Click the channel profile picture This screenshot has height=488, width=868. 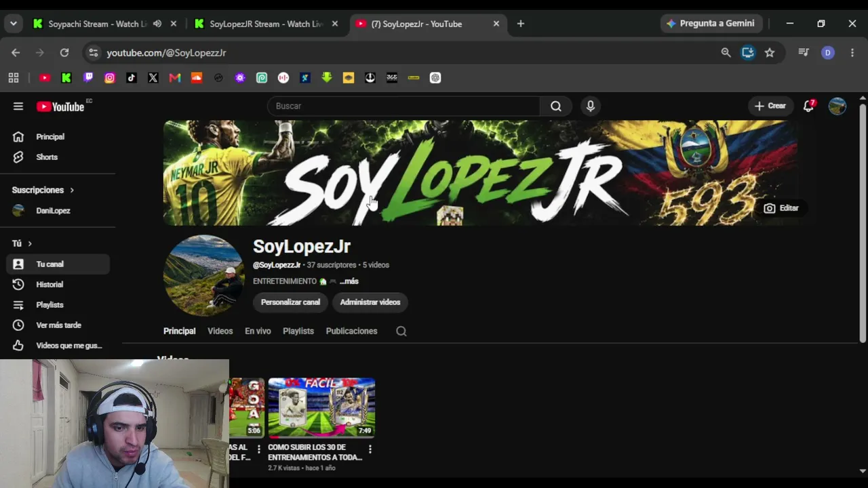click(203, 275)
